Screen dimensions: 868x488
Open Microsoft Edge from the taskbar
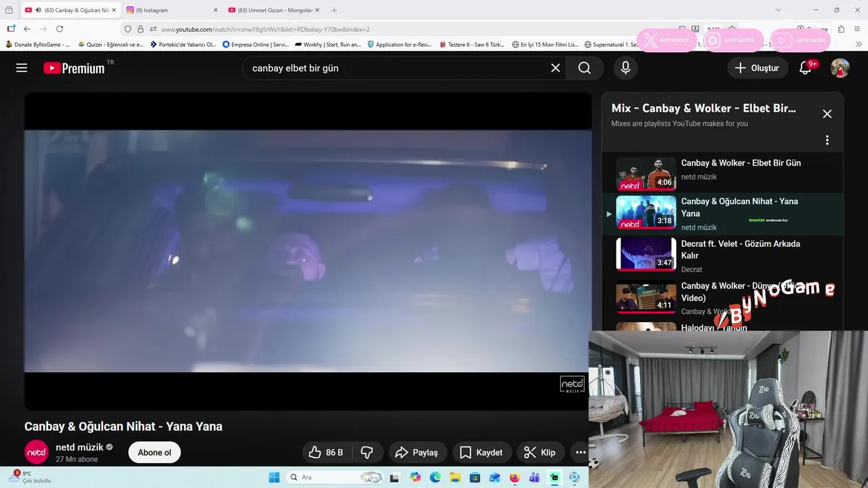[435, 477]
